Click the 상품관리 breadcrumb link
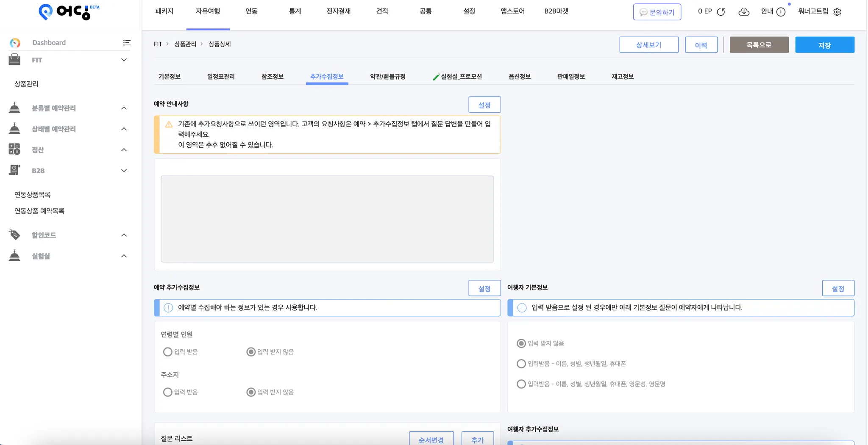 coord(185,44)
